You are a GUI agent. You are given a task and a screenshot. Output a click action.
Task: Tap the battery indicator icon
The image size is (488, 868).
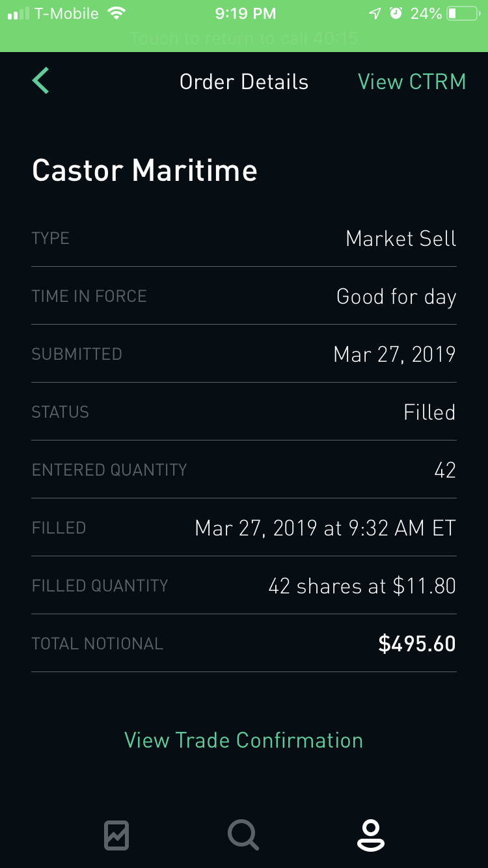click(463, 13)
